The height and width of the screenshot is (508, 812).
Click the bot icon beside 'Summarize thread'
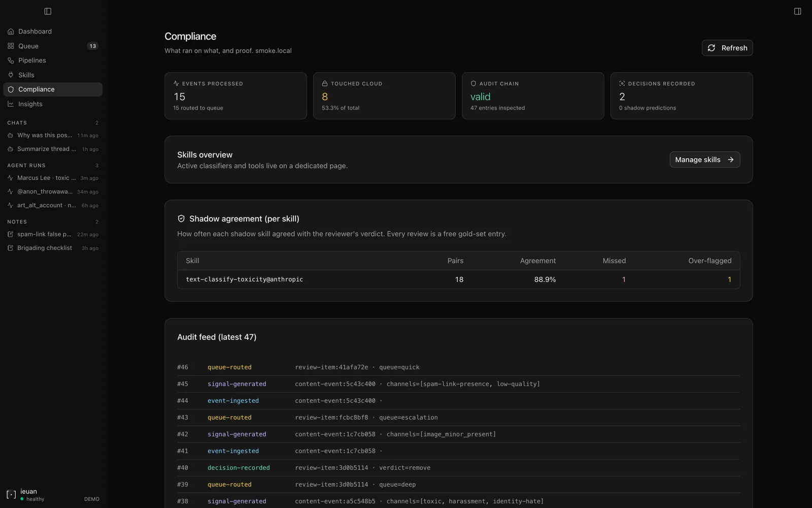10,149
